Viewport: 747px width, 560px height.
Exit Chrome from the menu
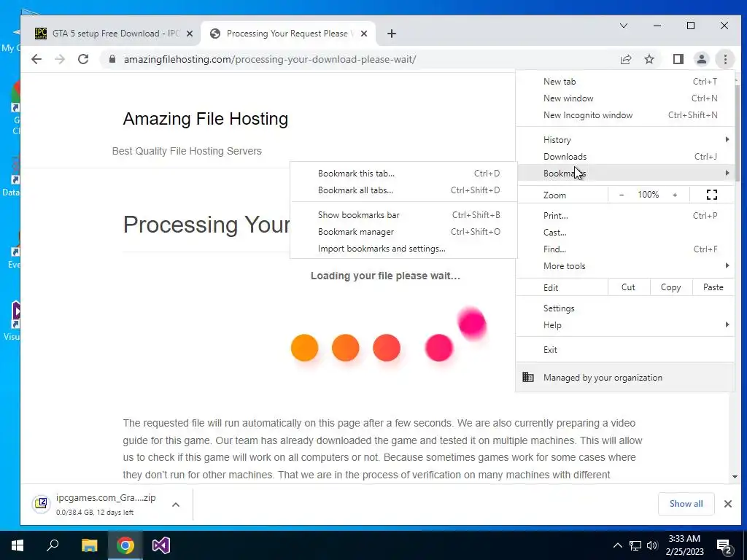tap(625, 349)
